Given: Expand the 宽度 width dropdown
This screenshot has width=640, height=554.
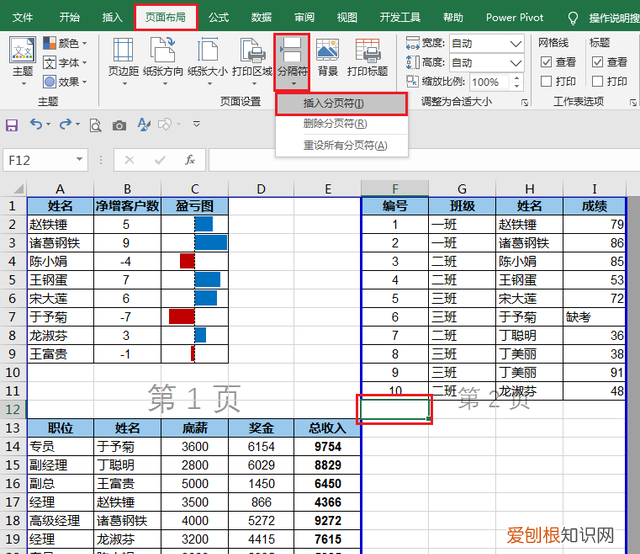Looking at the screenshot, I should click(516, 43).
